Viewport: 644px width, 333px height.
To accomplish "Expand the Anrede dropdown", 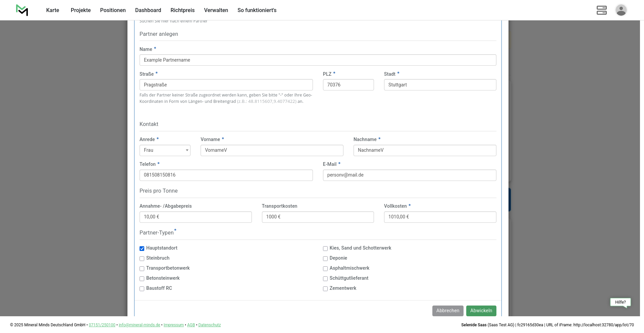I will (165, 150).
